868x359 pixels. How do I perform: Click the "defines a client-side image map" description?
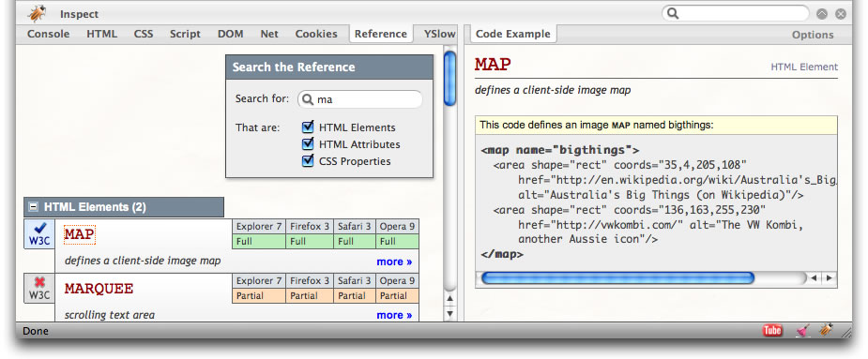pos(143,261)
